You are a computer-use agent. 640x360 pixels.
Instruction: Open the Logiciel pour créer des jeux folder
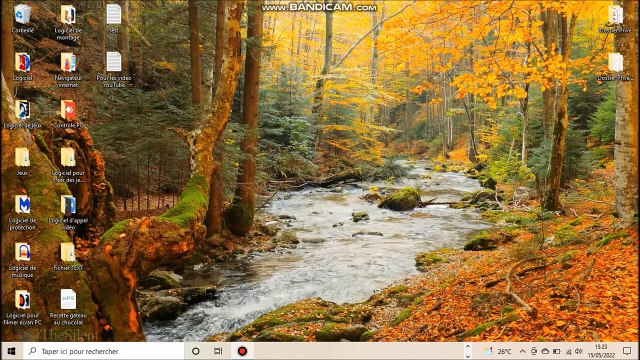(68, 165)
